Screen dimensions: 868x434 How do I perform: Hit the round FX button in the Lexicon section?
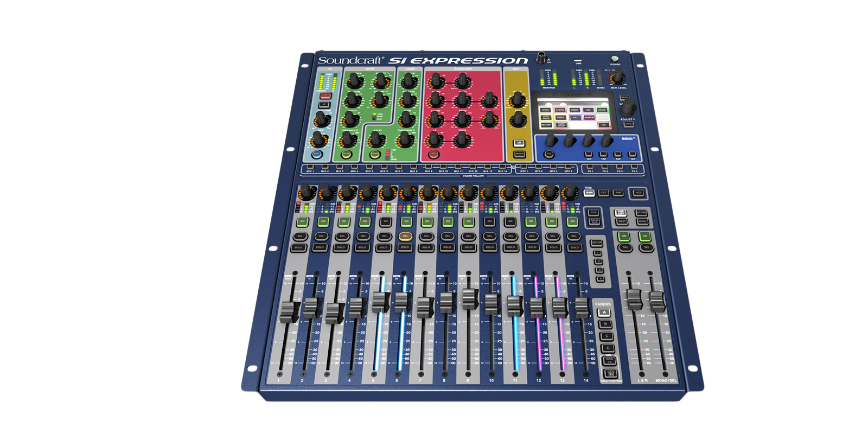click(549, 154)
